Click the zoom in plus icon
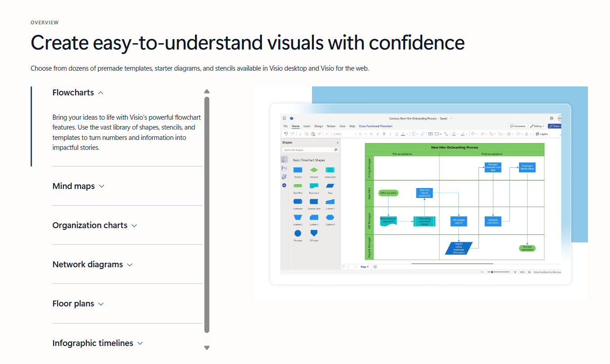Image resolution: width=610 pixels, height=364 pixels. click(x=515, y=272)
